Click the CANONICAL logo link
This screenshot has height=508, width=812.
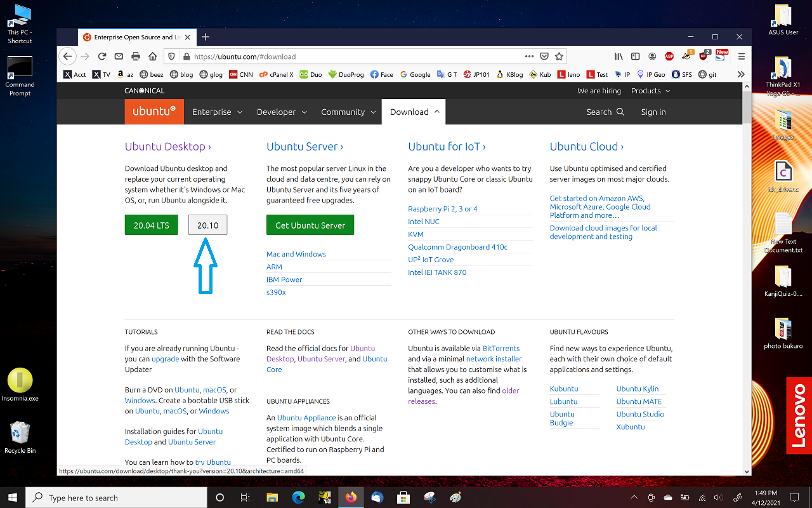pos(145,91)
